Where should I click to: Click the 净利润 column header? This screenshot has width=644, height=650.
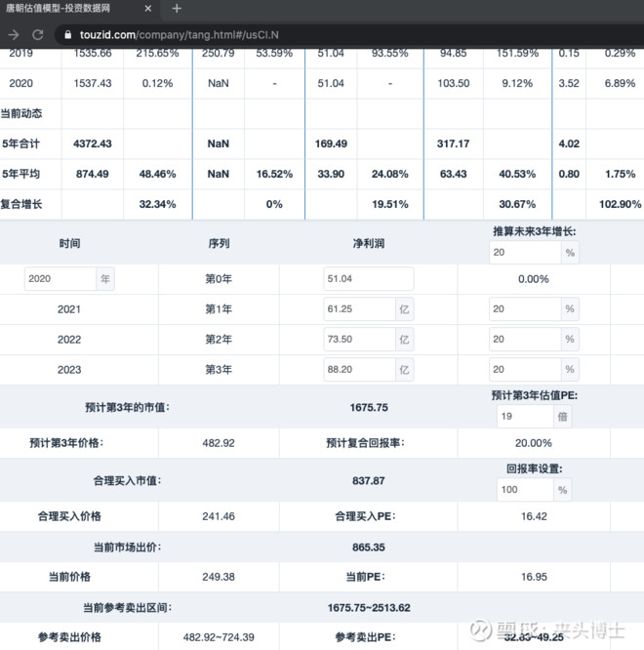(369, 243)
